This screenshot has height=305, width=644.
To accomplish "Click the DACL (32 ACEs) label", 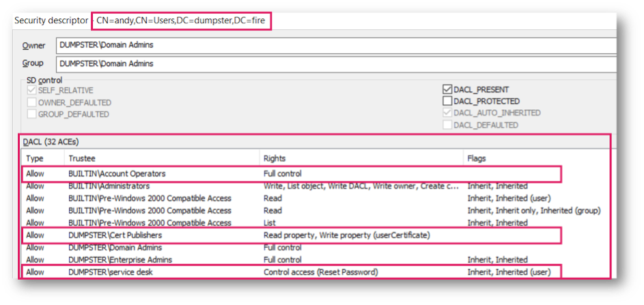I will tap(51, 142).
